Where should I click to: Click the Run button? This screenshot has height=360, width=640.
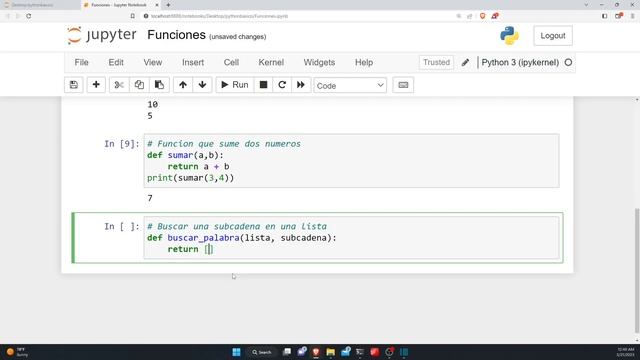pyautogui.click(x=235, y=85)
